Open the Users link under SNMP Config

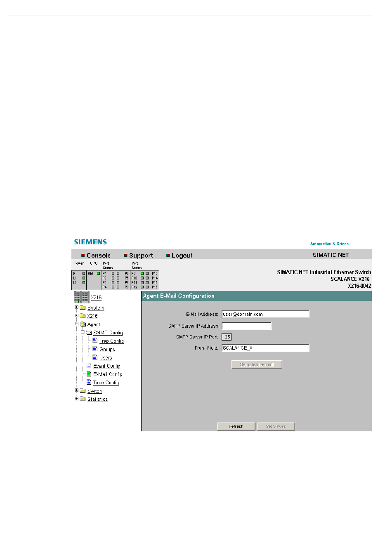[x=106, y=357]
